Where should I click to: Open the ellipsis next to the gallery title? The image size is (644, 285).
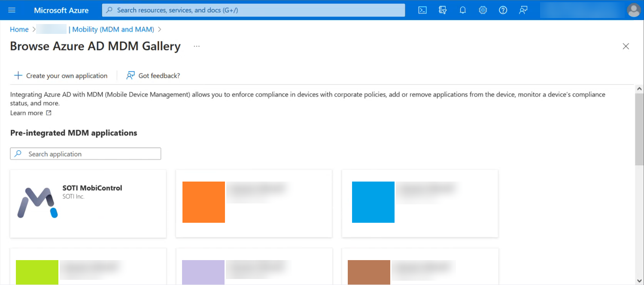(197, 46)
